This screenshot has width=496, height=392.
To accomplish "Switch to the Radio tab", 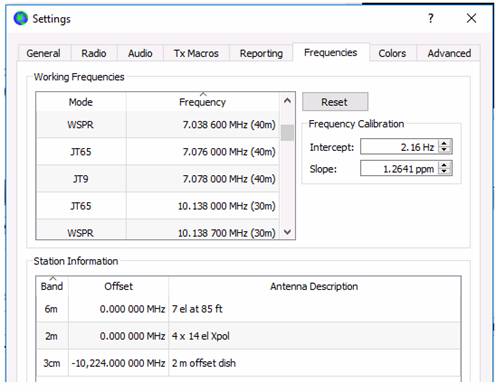I will pos(94,53).
